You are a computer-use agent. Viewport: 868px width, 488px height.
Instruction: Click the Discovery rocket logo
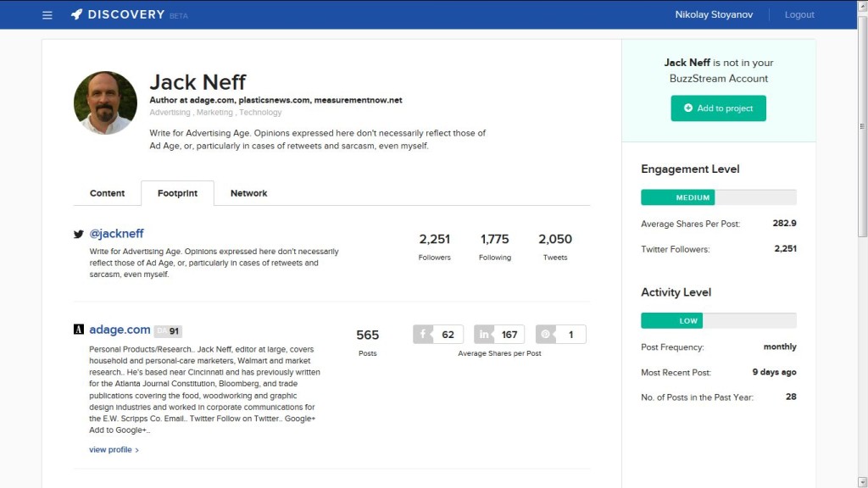click(77, 14)
